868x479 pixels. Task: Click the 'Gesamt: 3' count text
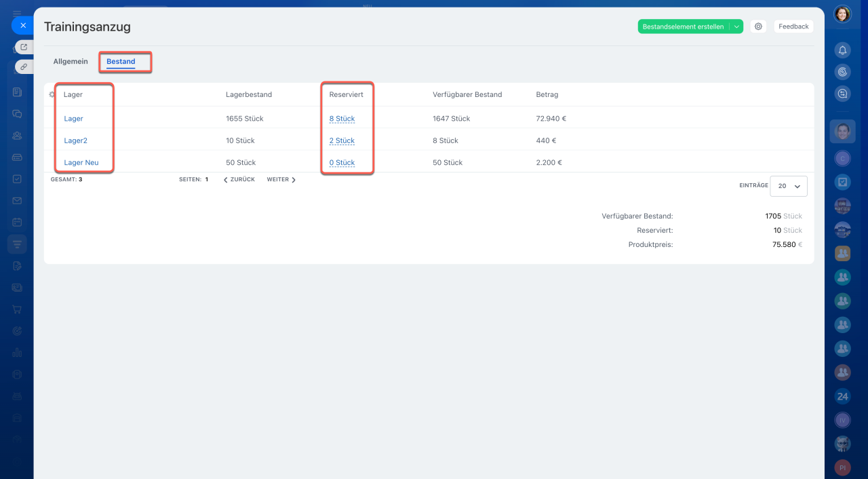tap(66, 180)
